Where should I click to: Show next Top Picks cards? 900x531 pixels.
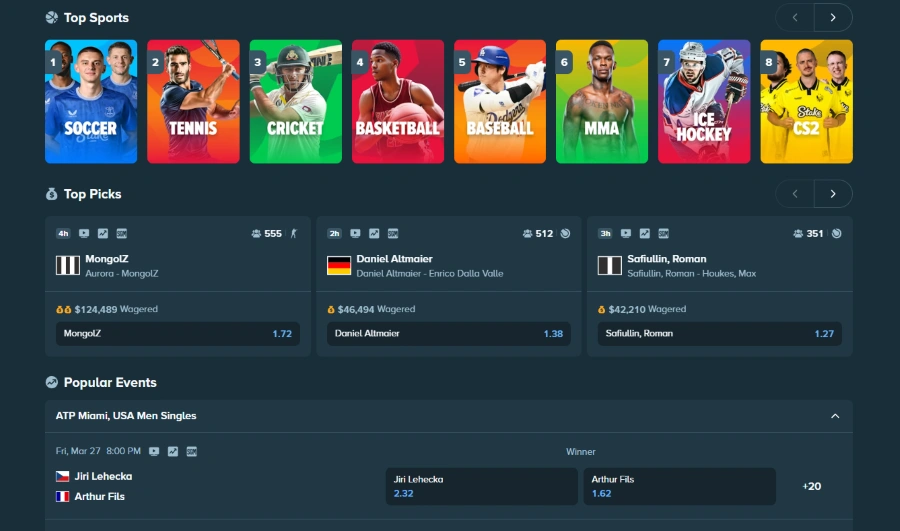pos(833,194)
